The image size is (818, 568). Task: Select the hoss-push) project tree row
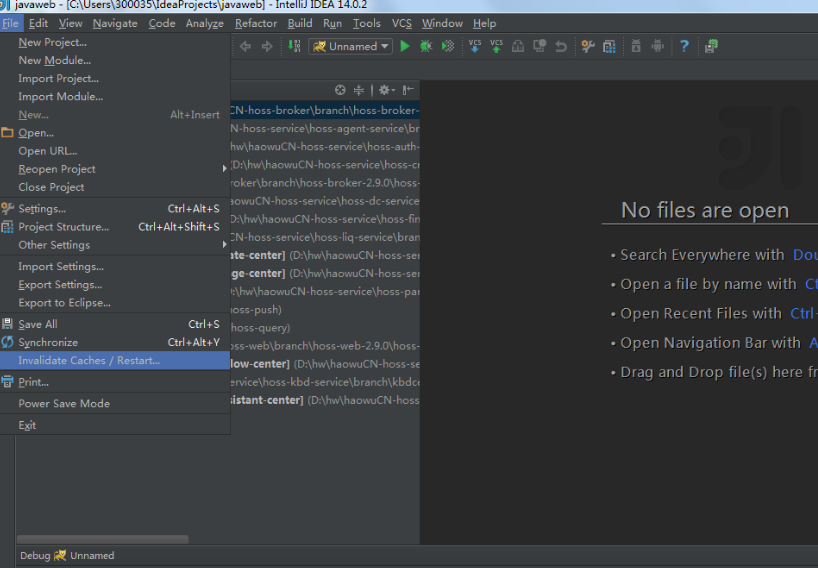(x=325, y=310)
